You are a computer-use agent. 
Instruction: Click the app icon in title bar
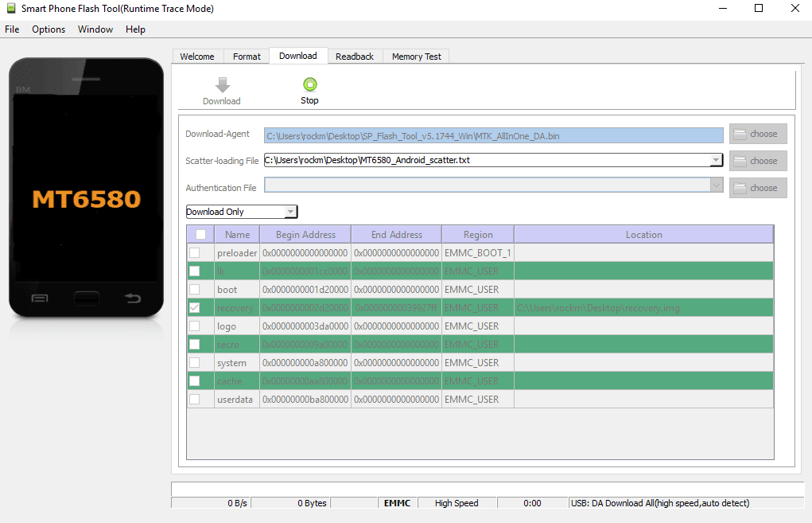[11, 8]
